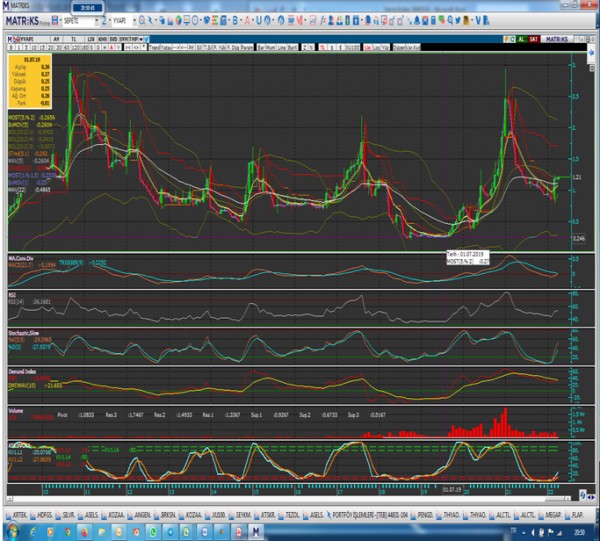Switch chart type to Line
Image resolution: width=600 pixels, height=541 pixels.
[x=282, y=47]
